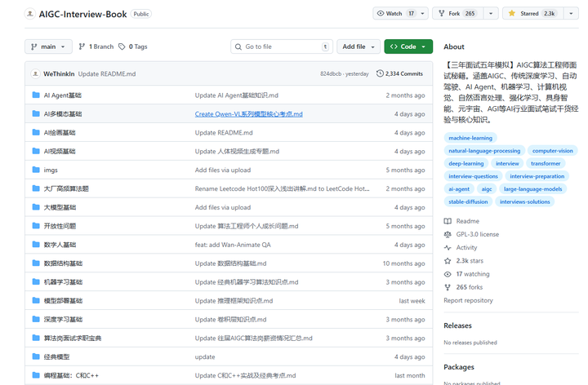
Task: Click the Readme book icon
Action: 448,221
